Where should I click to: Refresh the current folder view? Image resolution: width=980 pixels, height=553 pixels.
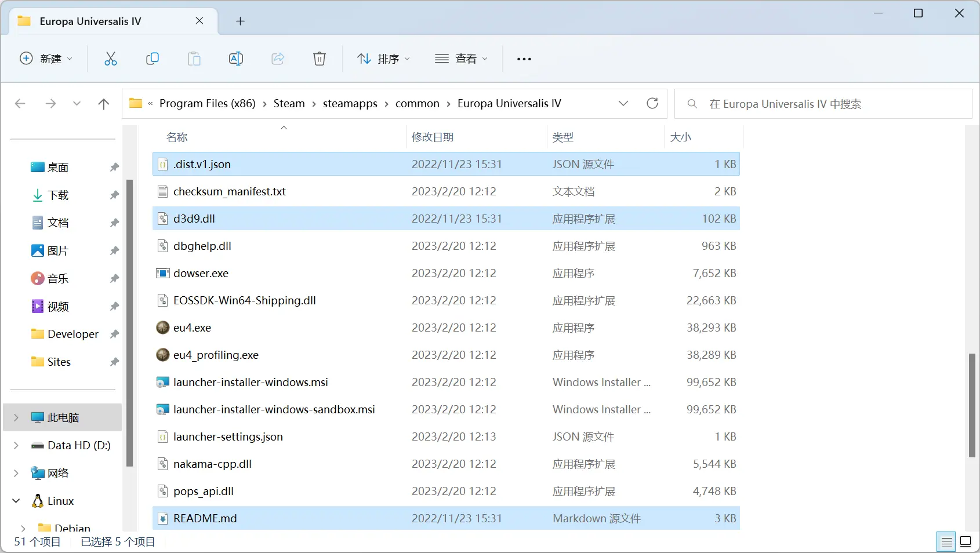[652, 103]
